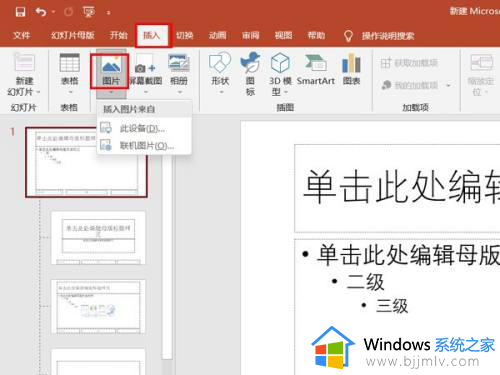Click the 缩放定位 zoom icon
Screen dimensions: 500x375
482,62
